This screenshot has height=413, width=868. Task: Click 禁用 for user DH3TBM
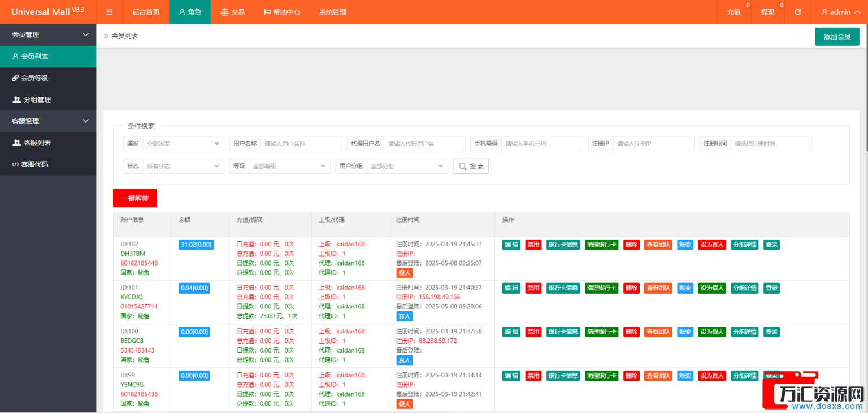tap(533, 245)
